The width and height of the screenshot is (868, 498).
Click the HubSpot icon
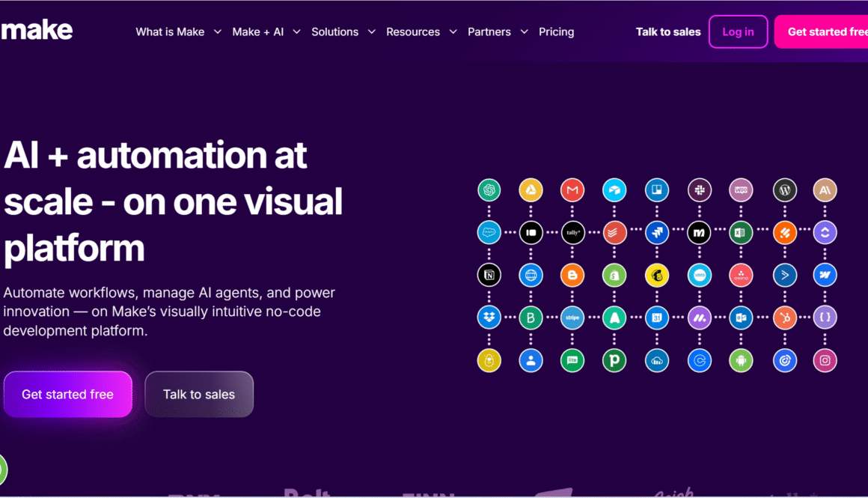(x=784, y=318)
